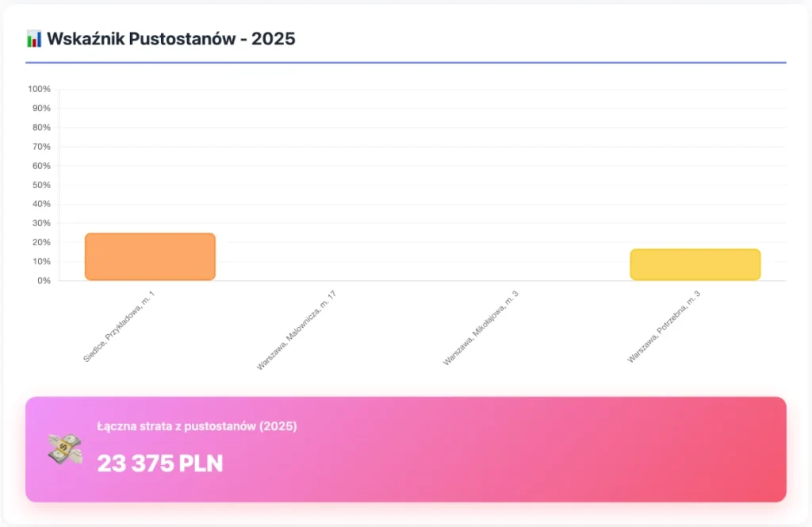Click the 10% y-axis tick label
812x527 pixels.
(x=41, y=261)
